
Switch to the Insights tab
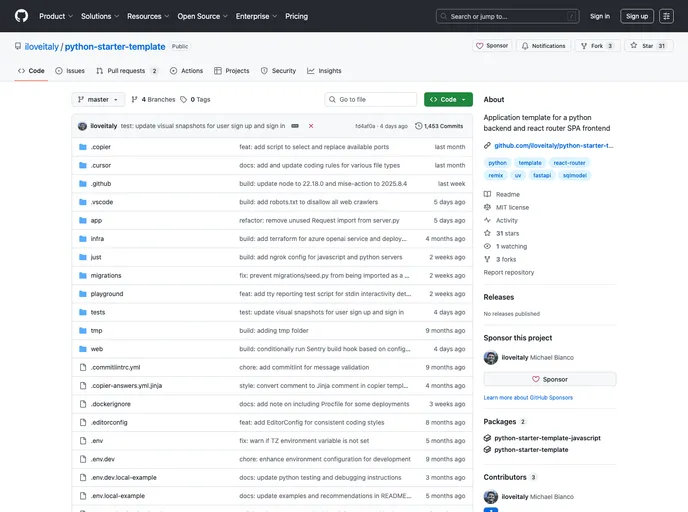[324, 71]
